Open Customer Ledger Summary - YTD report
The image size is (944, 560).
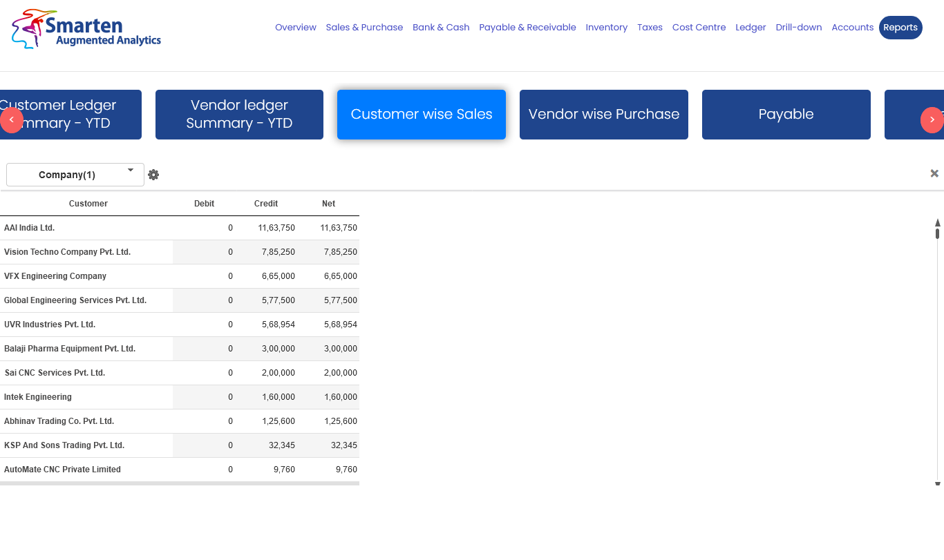pos(70,115)
